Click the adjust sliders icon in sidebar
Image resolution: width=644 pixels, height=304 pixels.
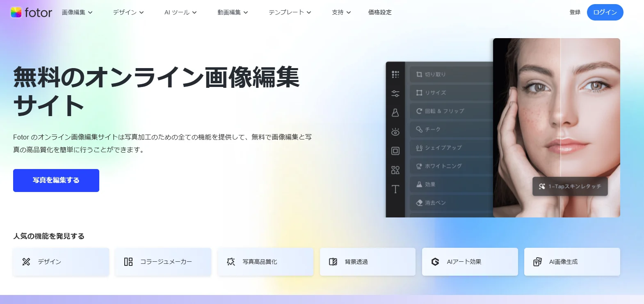coord(395,94)
